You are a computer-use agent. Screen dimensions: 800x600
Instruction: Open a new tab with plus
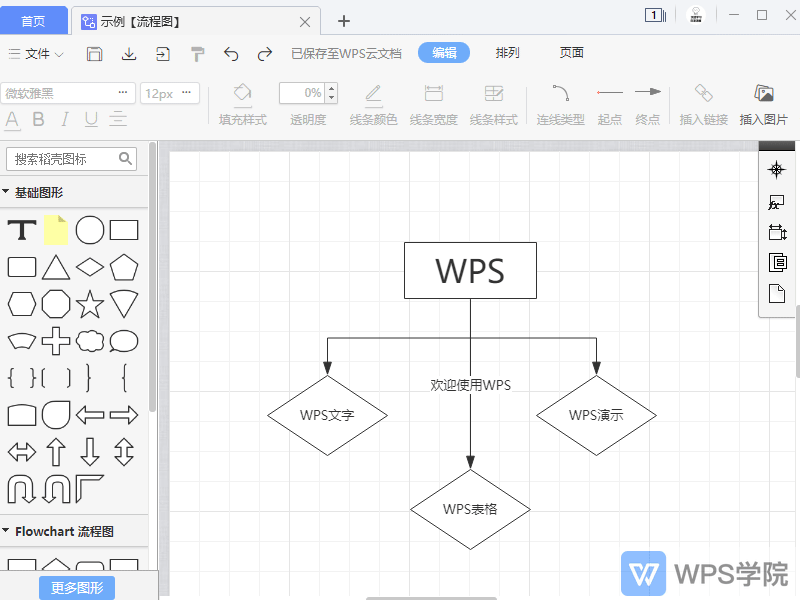click(344, 21)
